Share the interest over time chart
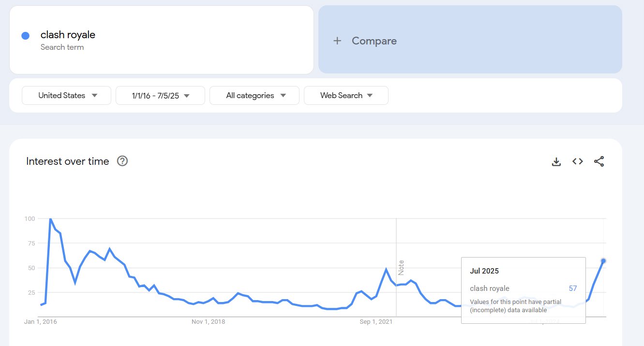Screen dimensions: 644x346 599,161
